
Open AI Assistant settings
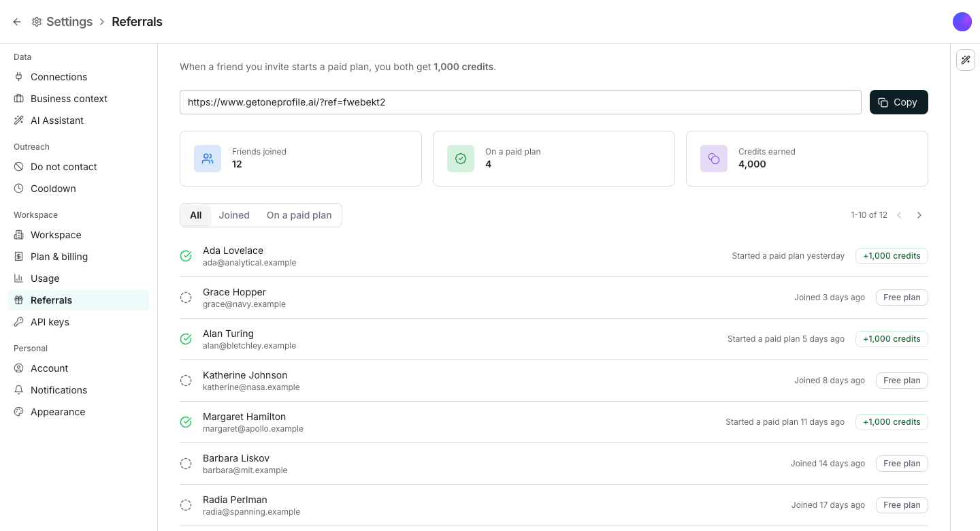click(x=79, y=120)
